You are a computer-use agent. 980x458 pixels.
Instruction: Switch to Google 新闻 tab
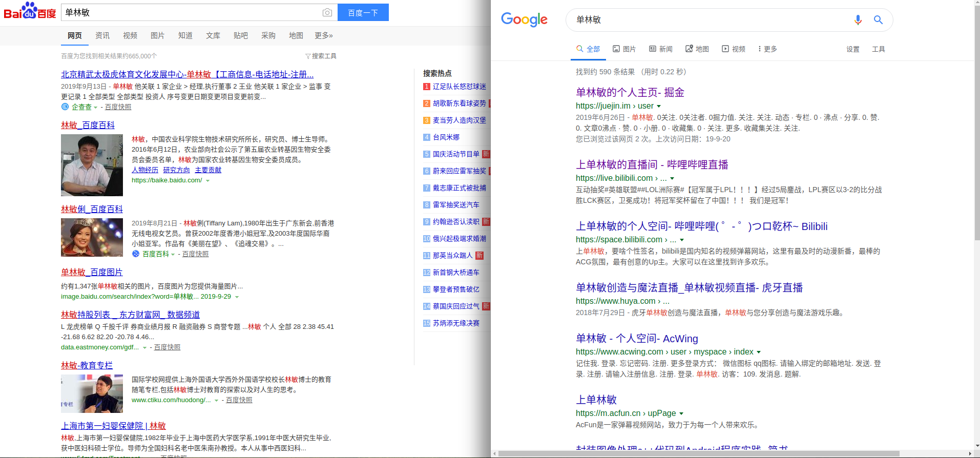tap(661, 49)
